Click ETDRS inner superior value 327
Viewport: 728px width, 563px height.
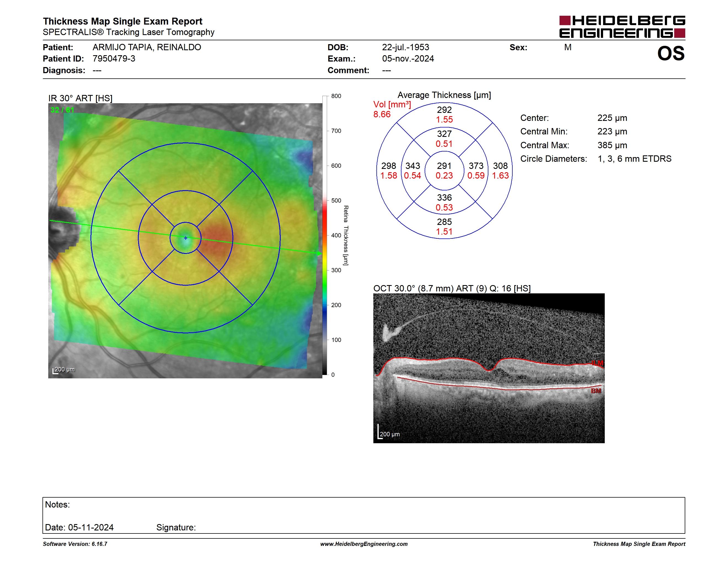tap(444, 134)
